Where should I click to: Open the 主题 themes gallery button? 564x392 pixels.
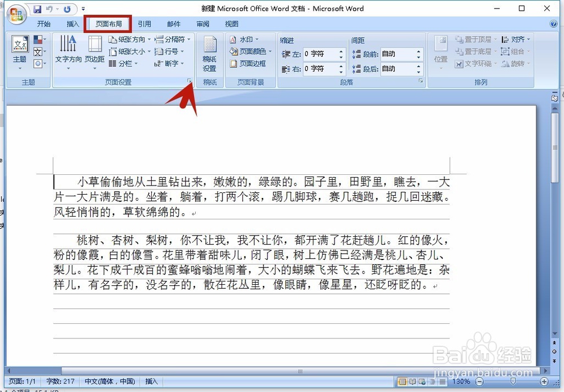point(20,52)
